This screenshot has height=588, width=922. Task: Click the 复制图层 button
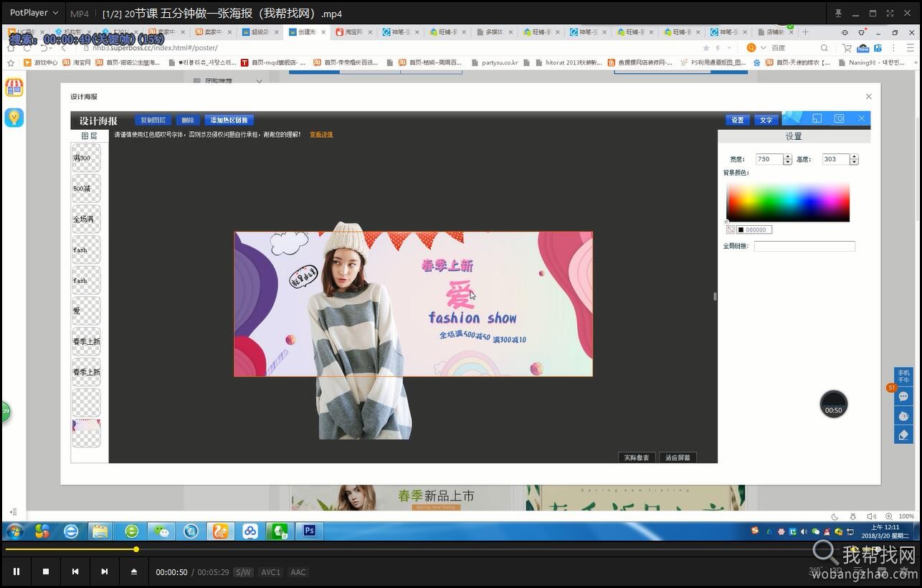(x=153, y=120)
